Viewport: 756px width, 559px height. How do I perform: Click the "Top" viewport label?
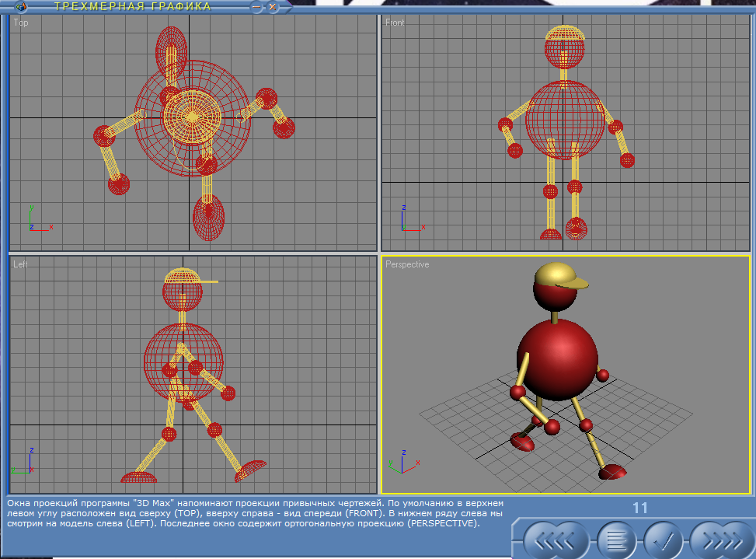pos(21,23)
